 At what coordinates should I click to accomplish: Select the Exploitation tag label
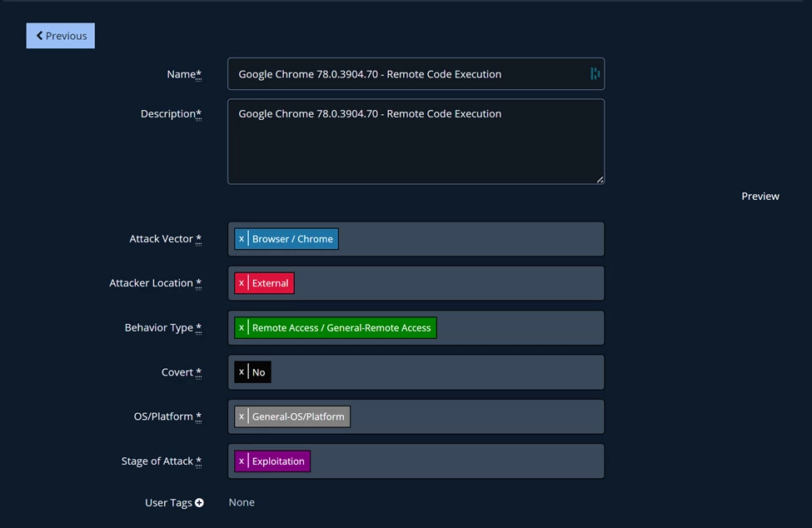pyautogui.click(x=278, y=461)
